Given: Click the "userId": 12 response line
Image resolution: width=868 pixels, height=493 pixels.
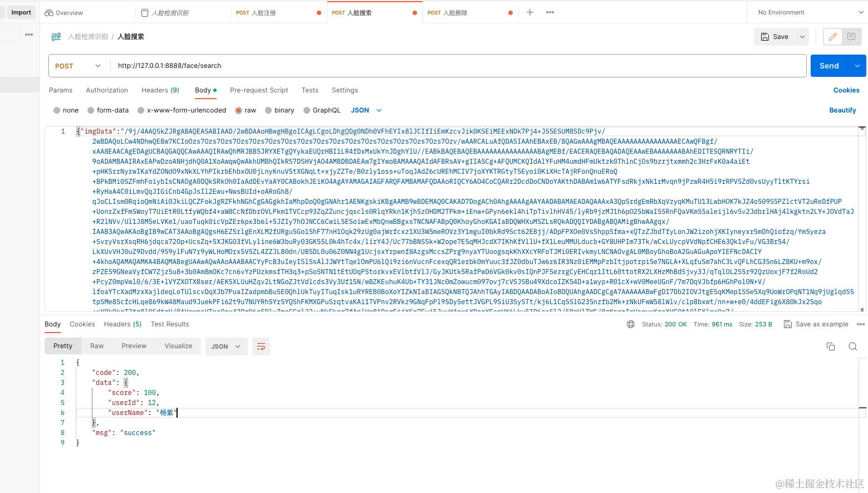Looking at the screenshot, I should tap(134, 403).
